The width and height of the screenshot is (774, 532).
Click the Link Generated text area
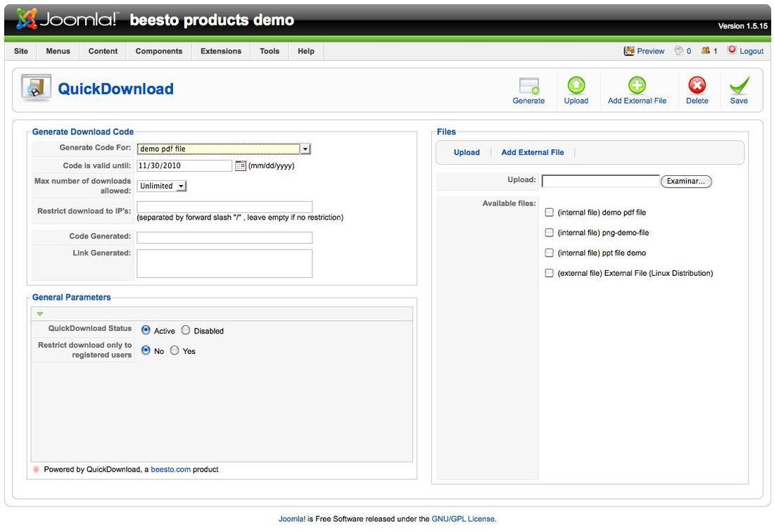tap(224, 263)
